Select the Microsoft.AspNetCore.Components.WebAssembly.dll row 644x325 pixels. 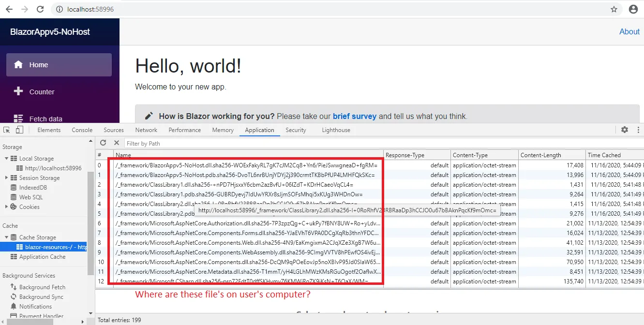(370, 252)
